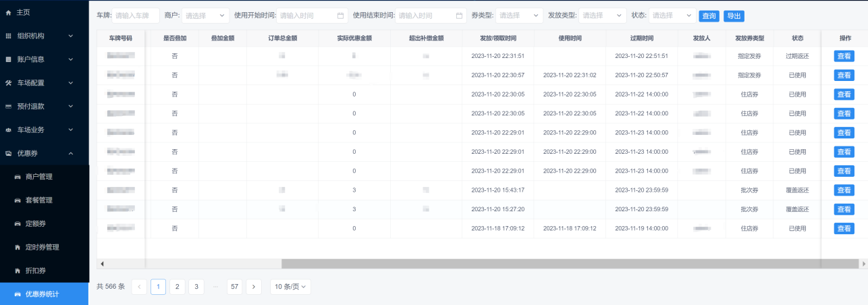Viewport: 868px width, 305px height.
Task: Click the 账户信息 icon in sidebar
Action: [x=8, y=59]
